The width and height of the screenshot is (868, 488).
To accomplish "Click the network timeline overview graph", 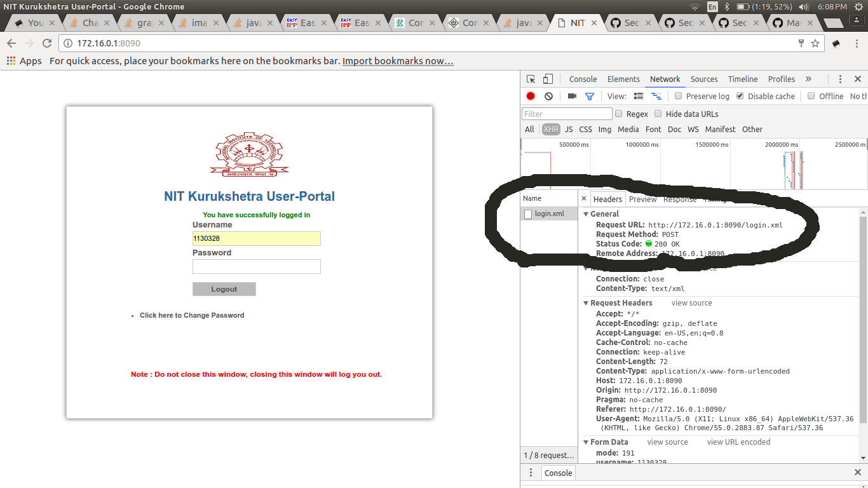I will [x=694, y=165].
